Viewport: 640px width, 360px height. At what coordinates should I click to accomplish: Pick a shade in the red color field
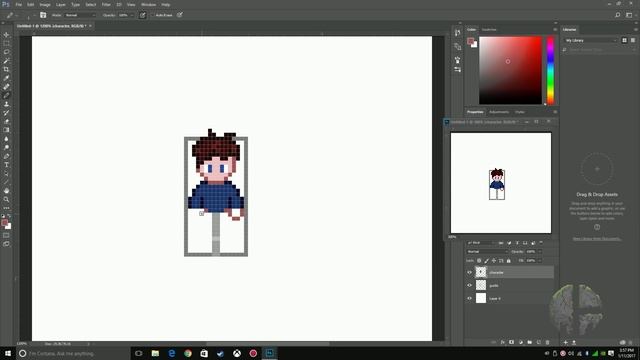510,70
